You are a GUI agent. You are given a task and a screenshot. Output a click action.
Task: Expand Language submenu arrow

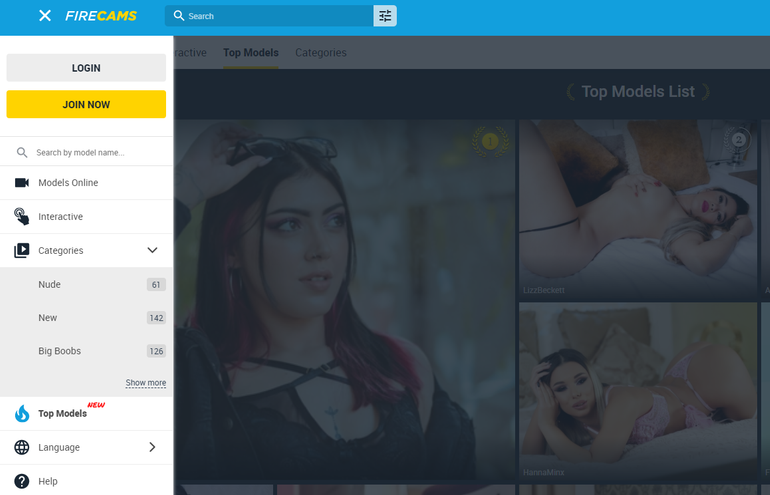pyautogui.click(x=152, y=447)
